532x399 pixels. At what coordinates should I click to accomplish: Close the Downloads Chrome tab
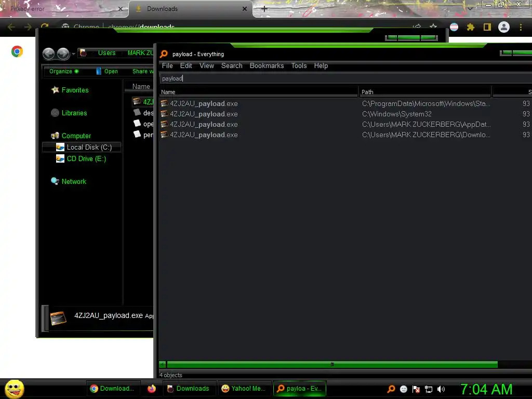click(245, 9)
